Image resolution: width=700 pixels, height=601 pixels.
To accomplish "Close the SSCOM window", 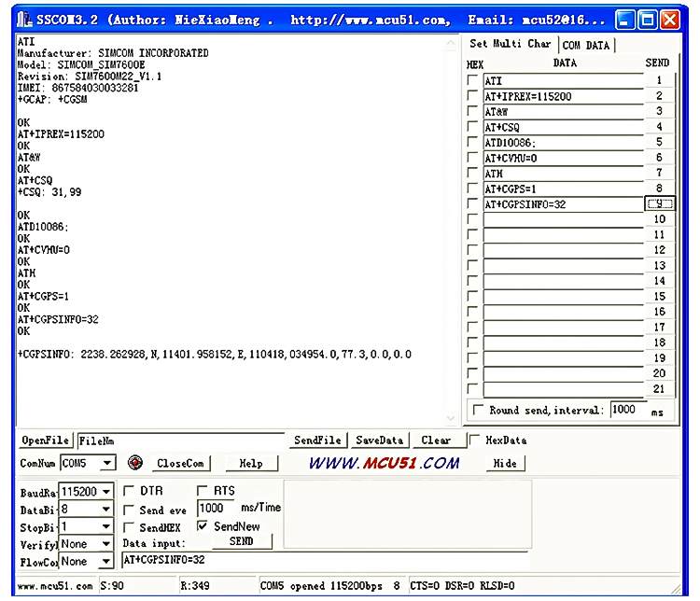I will [669, 21].
